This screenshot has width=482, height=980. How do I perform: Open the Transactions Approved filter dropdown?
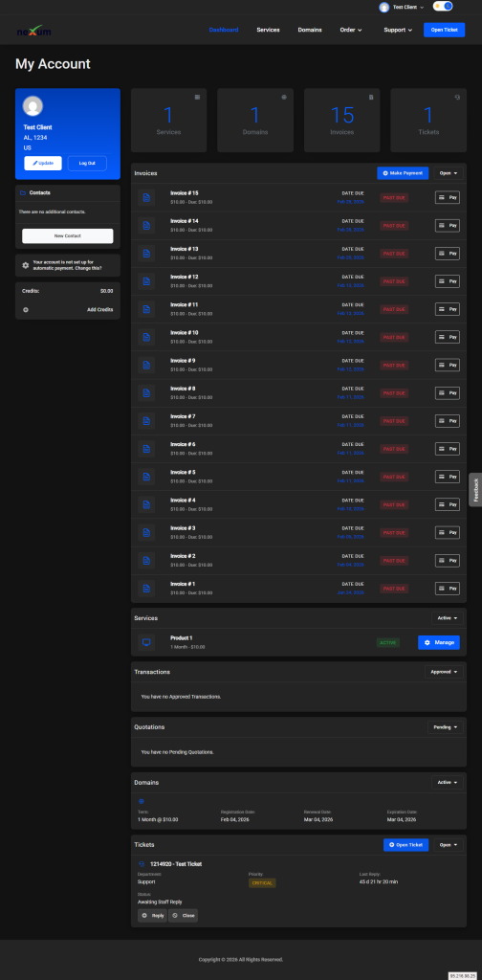point(445,672)
